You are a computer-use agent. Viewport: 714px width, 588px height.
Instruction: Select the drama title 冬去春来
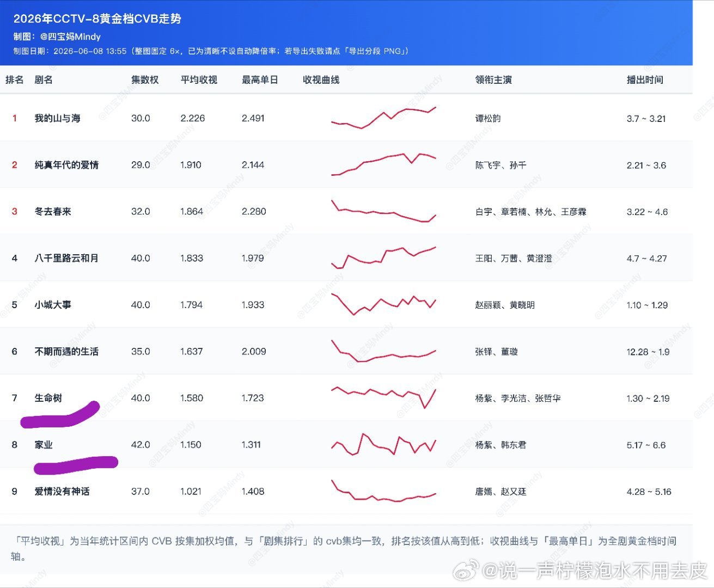pos(53,211)
